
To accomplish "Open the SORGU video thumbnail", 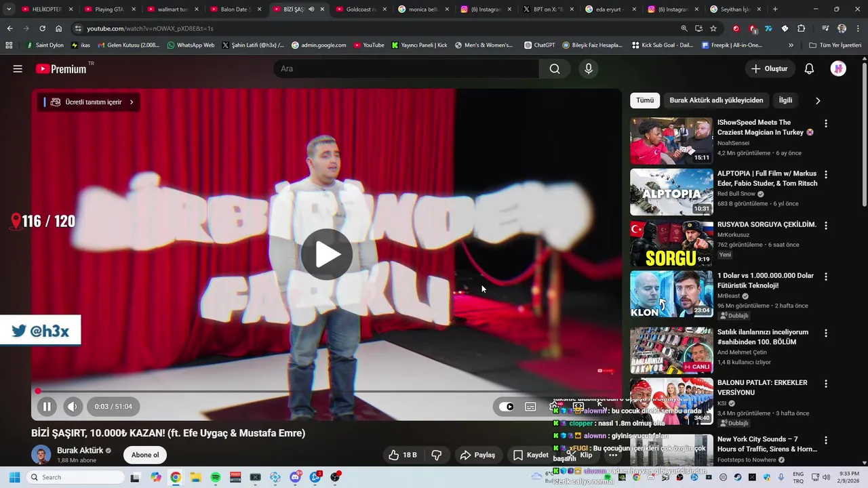I will [x=671, y=243].
